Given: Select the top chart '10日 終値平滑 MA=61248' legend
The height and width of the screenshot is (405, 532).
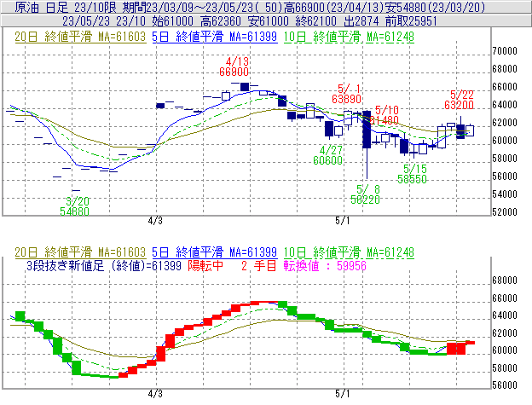Looking at the screenshot, I should pos(349,37).
